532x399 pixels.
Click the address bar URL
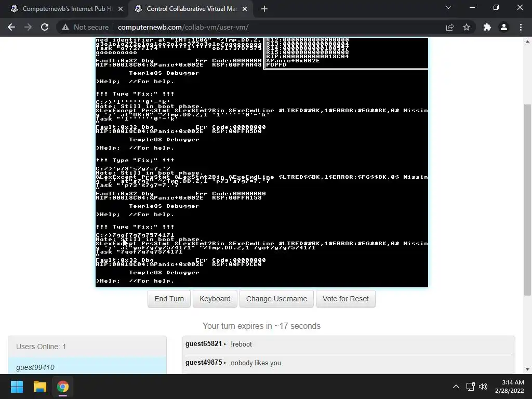point(183,27)
